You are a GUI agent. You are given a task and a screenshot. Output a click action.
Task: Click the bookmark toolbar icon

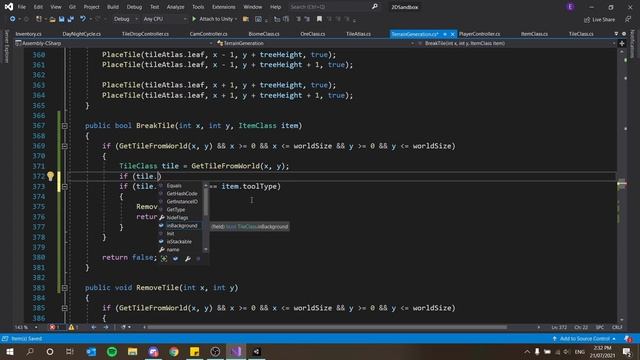pos(319,19)
